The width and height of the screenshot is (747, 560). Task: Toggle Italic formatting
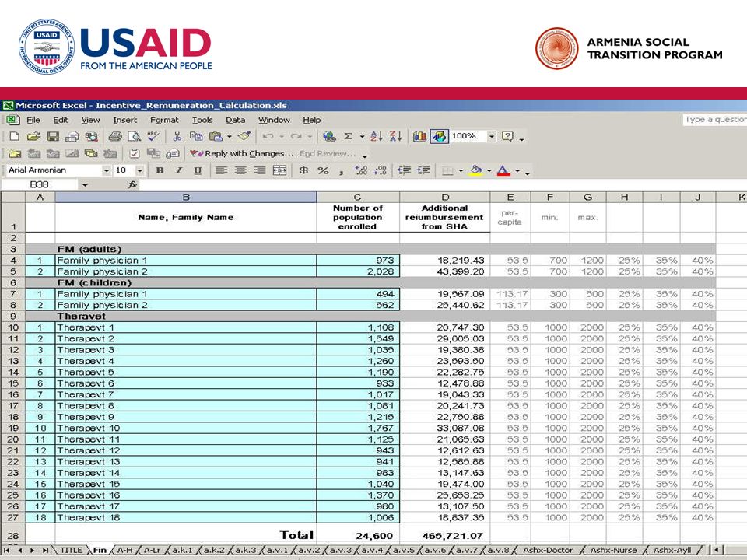click(179, 170)
